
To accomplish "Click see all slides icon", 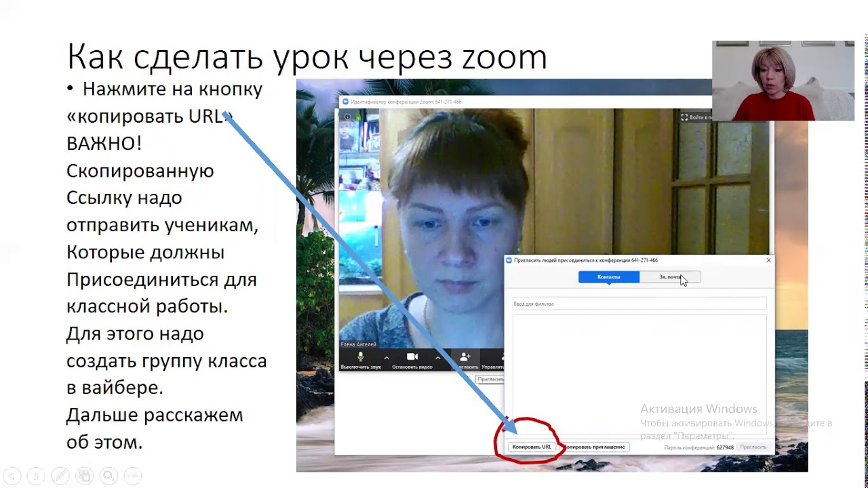I will (x=84, y=476).
